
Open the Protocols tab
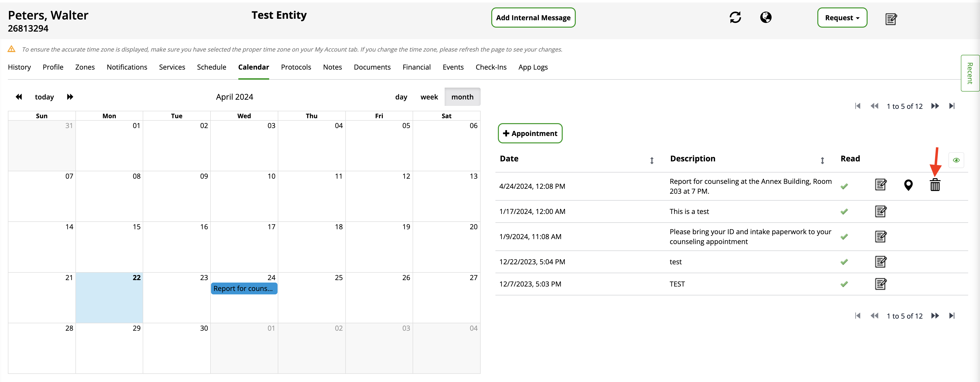pos(296,67)
